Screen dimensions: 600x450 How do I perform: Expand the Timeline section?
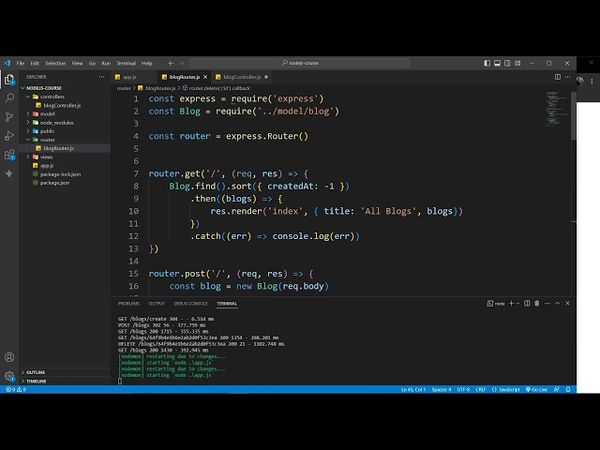pos(65,381)
